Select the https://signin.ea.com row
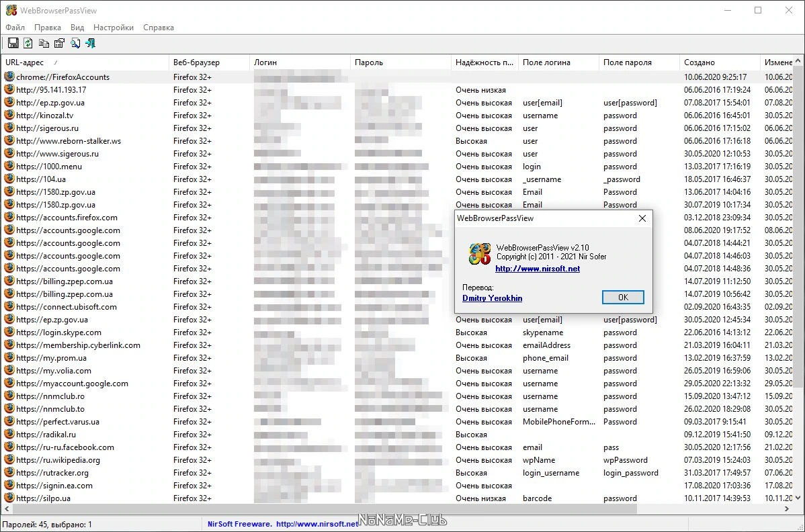This screenshot has width=805, height=532. coord(396,485)
